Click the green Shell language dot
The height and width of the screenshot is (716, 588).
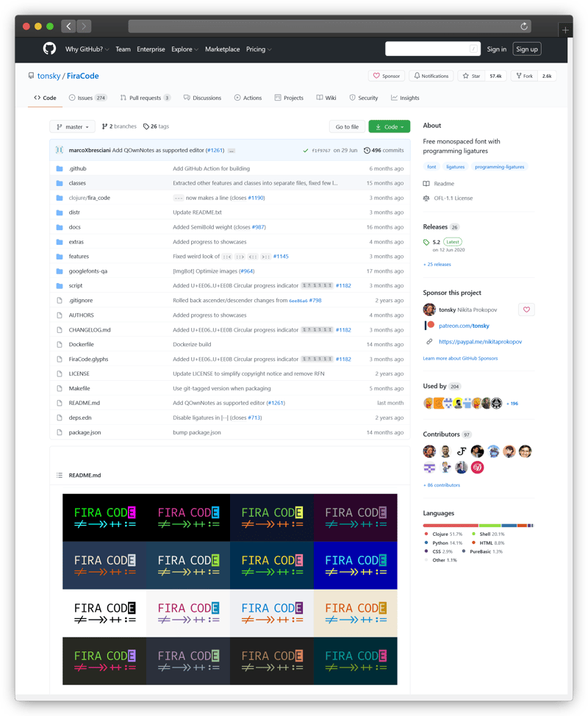(474, 534)
